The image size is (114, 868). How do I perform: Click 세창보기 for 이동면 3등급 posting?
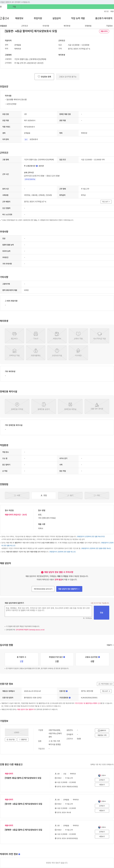[102, 785]
